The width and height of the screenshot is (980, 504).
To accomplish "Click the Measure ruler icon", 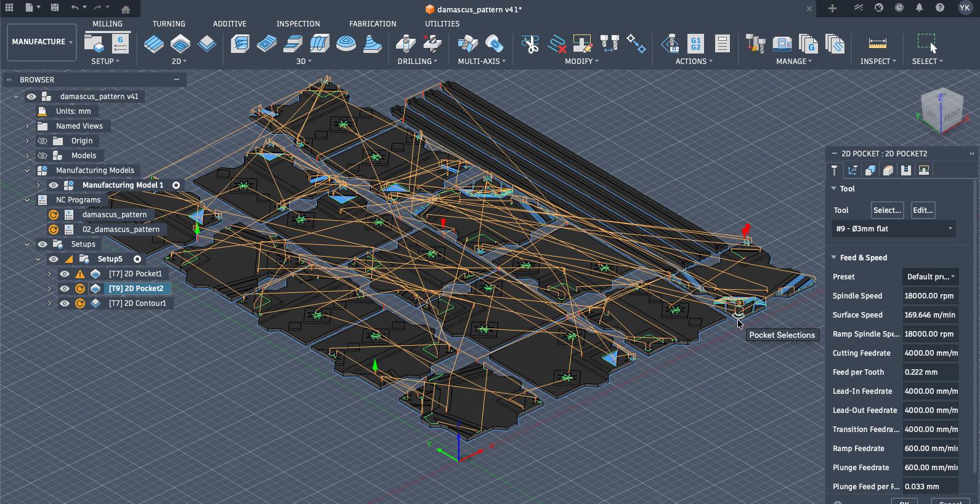I will pyautogui.click(x=878, y=44).
